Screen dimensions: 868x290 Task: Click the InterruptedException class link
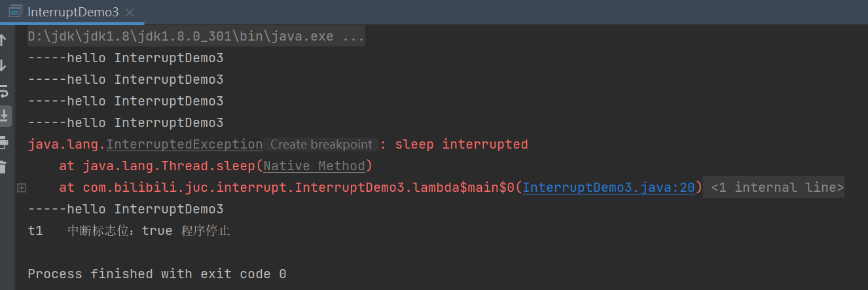[184, 145]
